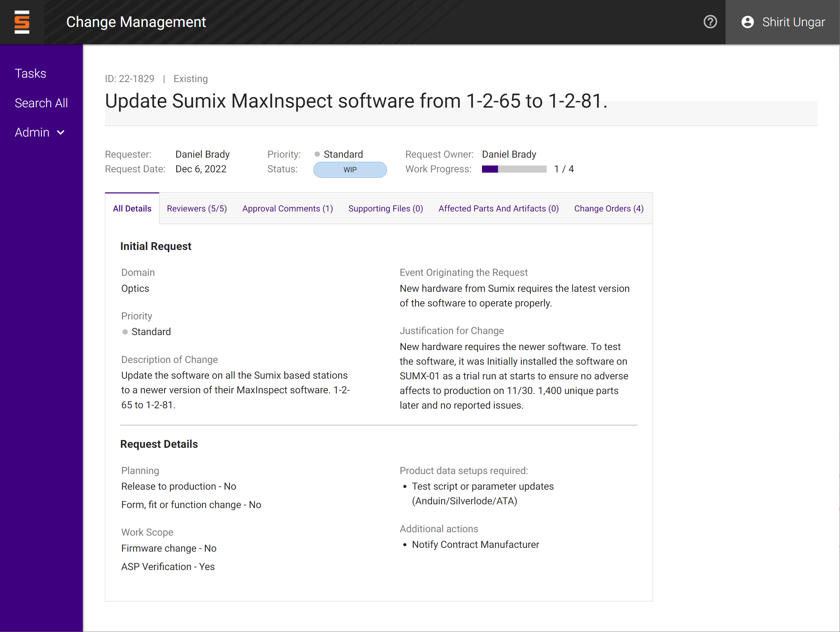Image resolution: width=840 pixels, height=632 pixels.
Task: Open Tasks in the sidebar
Action: pyautogui.click(x=30, y=73)
